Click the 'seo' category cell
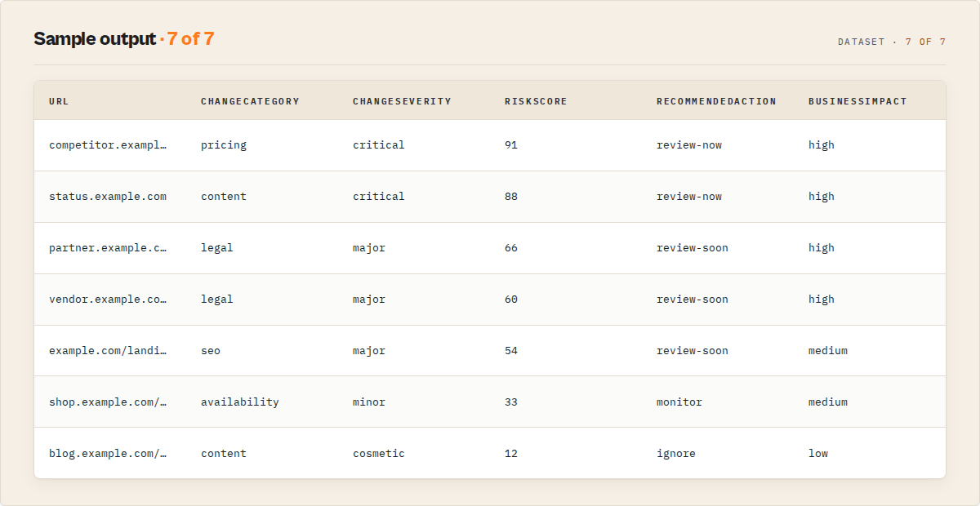Image resolution: width=980 pixels, height=506 pixels. pos(211,351)
